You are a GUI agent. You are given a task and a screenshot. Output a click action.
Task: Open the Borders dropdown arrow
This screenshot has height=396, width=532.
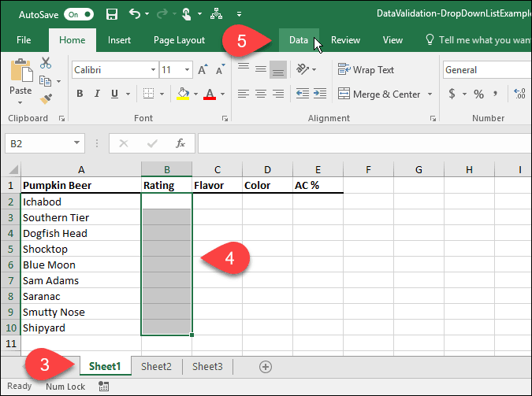[162, 94]
